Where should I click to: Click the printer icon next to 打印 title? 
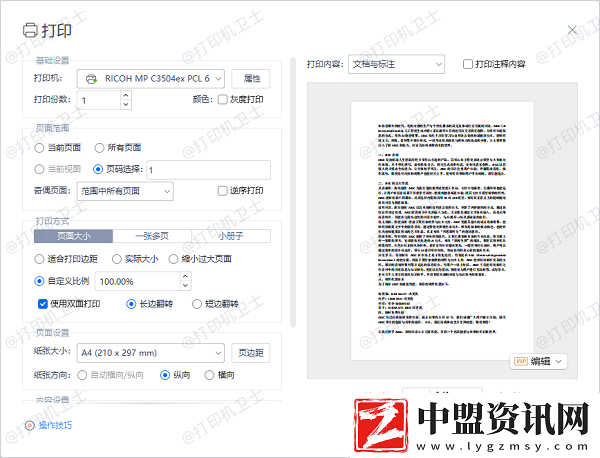30,30
